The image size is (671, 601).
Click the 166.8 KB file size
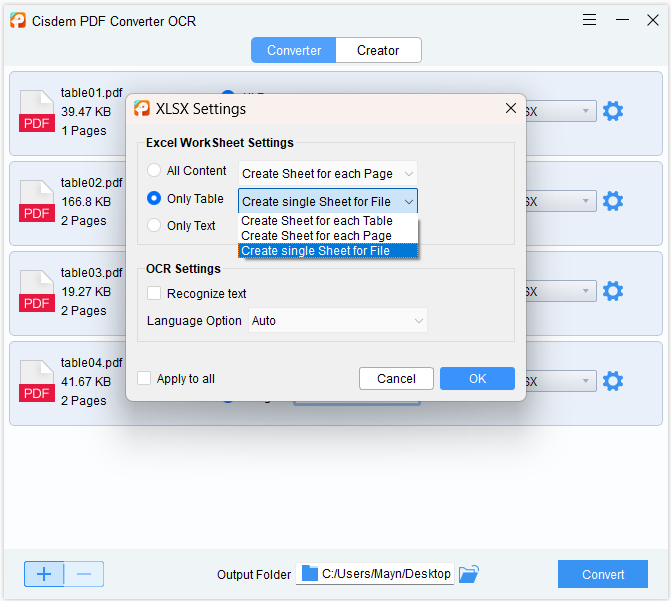86,202
